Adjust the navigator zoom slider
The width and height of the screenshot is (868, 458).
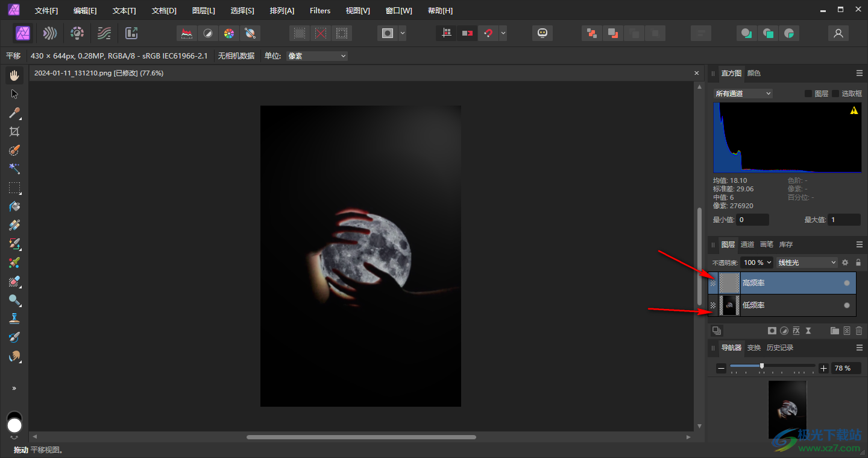pyautogui.click(x=773, y=366)
